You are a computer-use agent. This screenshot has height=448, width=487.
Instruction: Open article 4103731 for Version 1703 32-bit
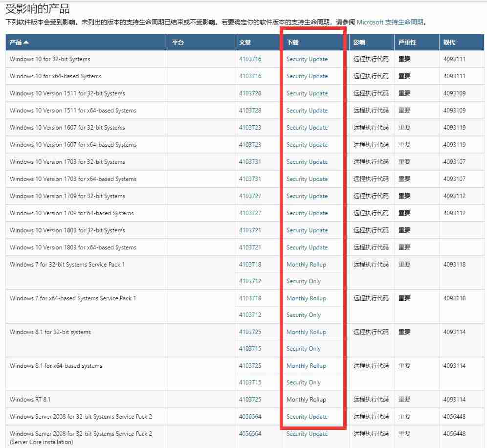click(250, 161)
